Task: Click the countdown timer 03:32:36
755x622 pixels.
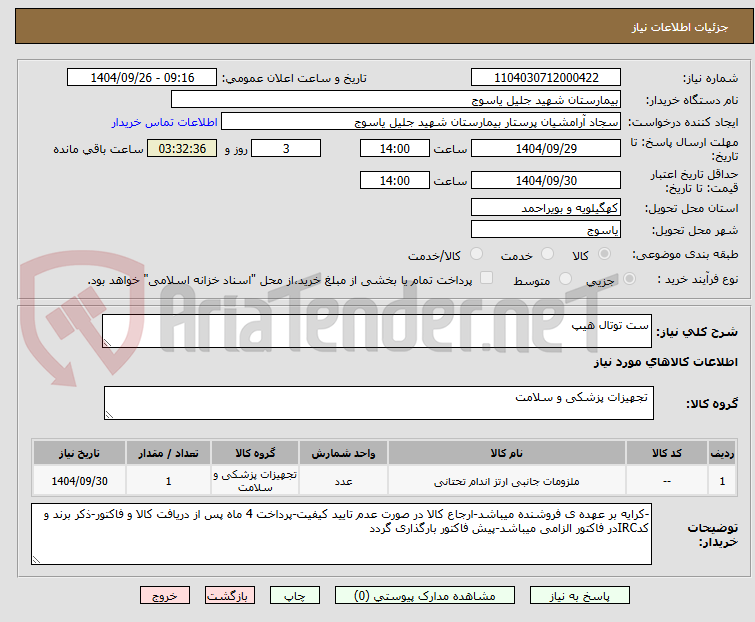Action: 182,148
